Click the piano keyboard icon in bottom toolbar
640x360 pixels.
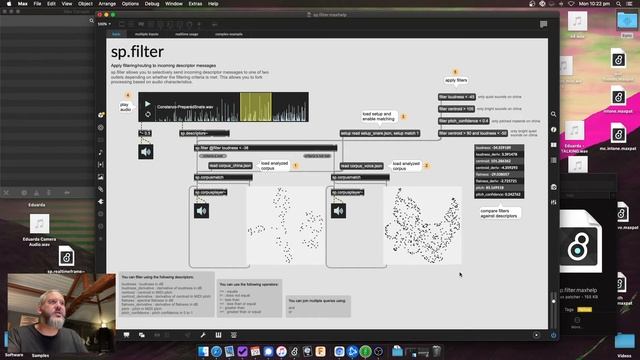click(218, 335)
